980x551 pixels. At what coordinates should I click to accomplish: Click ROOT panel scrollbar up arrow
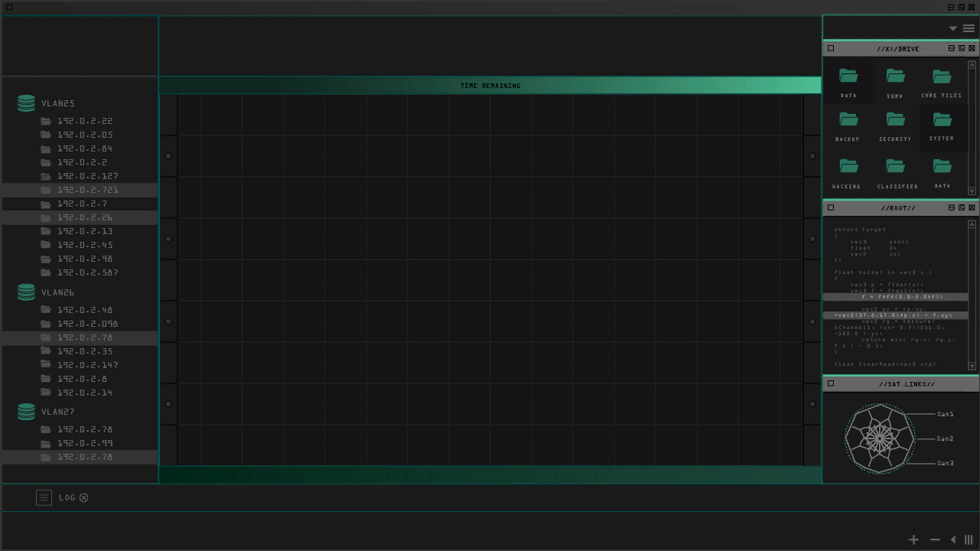(x=972, y=223)
